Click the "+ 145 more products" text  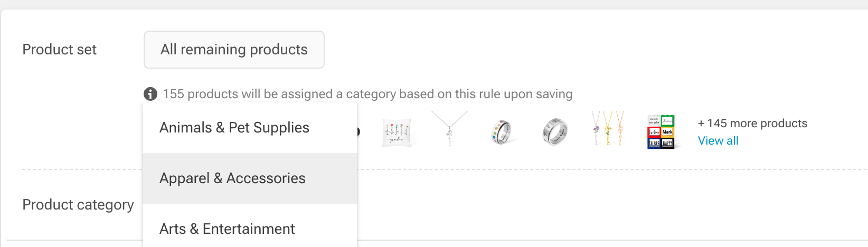click(752, 123)
